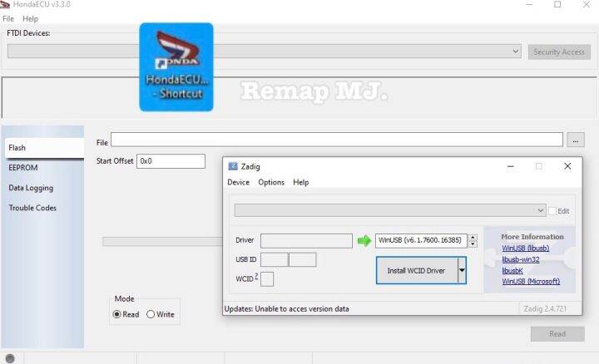Switch to the EEPROM tab

23,168
